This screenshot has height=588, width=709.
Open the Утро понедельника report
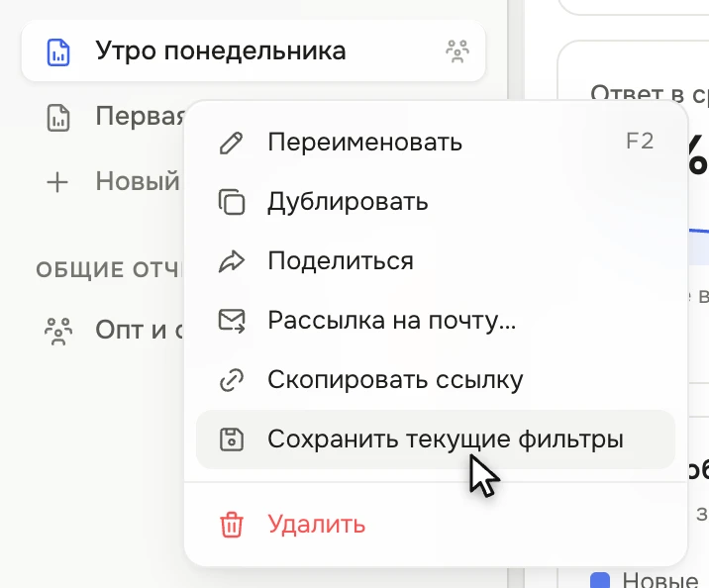[253, 51]
